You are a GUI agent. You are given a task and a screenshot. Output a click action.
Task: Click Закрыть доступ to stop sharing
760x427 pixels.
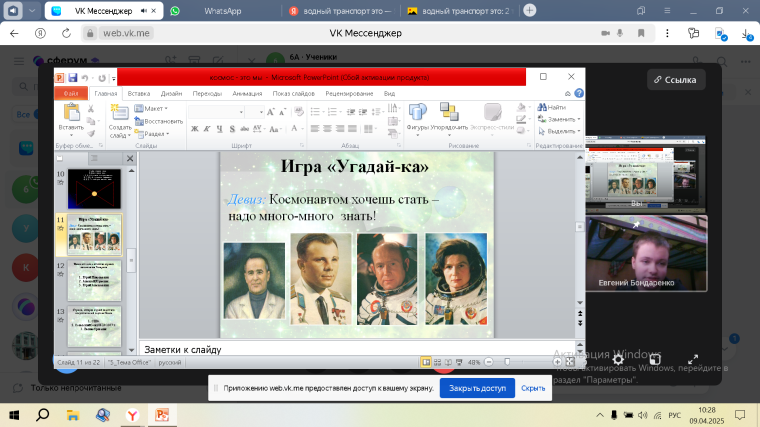(477, 388)
